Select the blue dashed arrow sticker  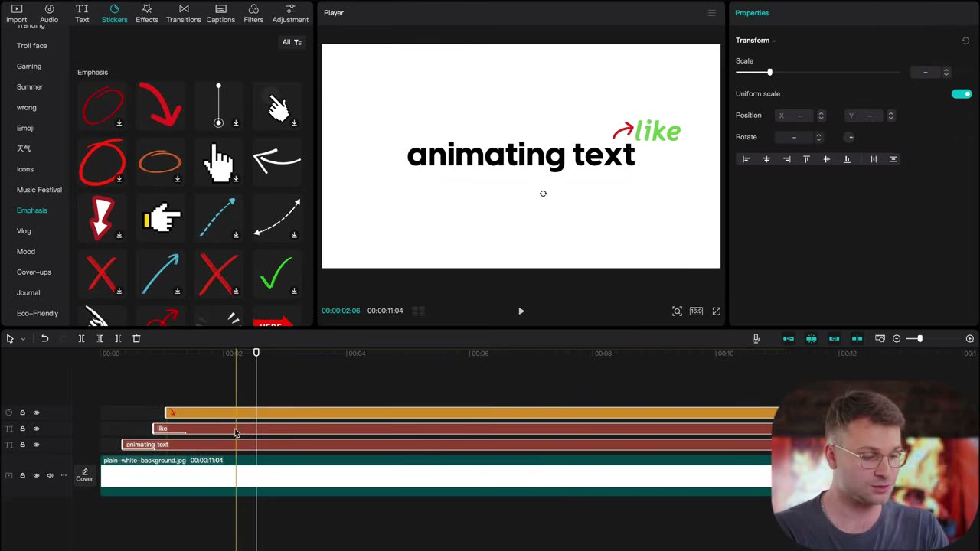(218, 218)
